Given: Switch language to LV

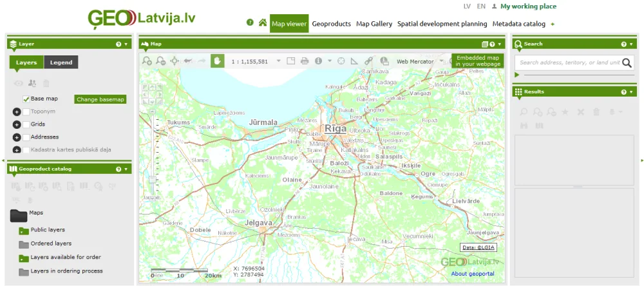Looking at the screenshot, I should coord(467,6).
